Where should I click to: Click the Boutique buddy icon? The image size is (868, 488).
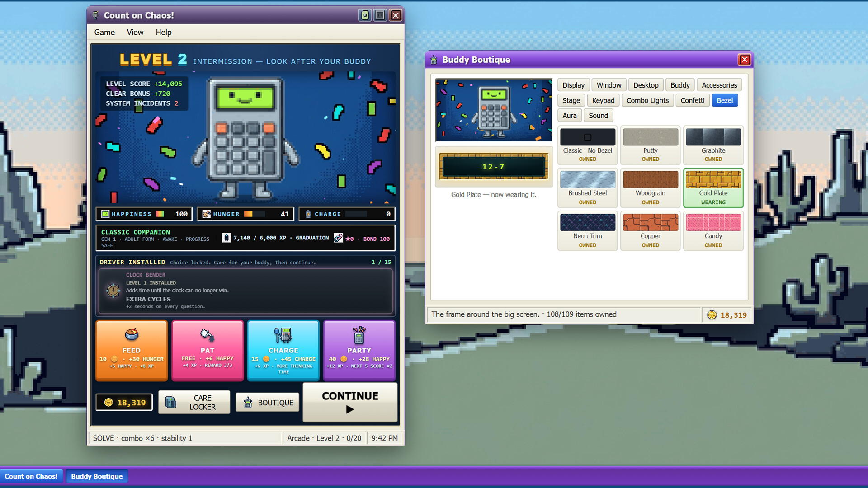[x=248, y=402]
